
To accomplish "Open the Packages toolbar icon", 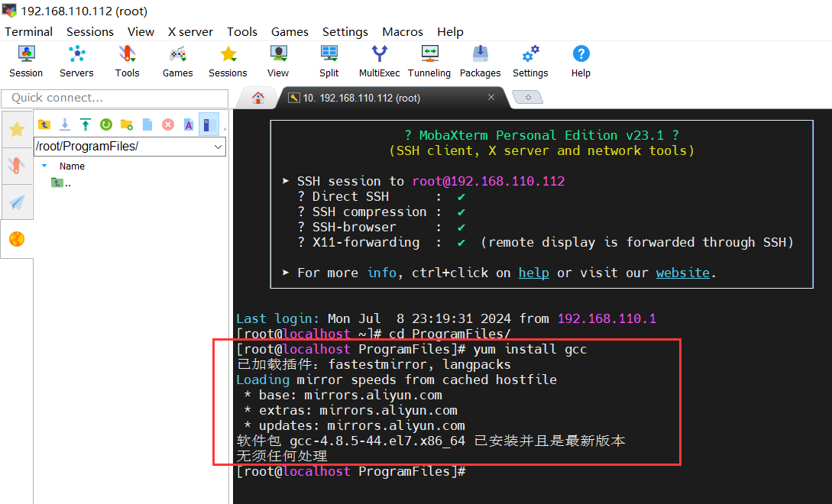I will [481, 62].
